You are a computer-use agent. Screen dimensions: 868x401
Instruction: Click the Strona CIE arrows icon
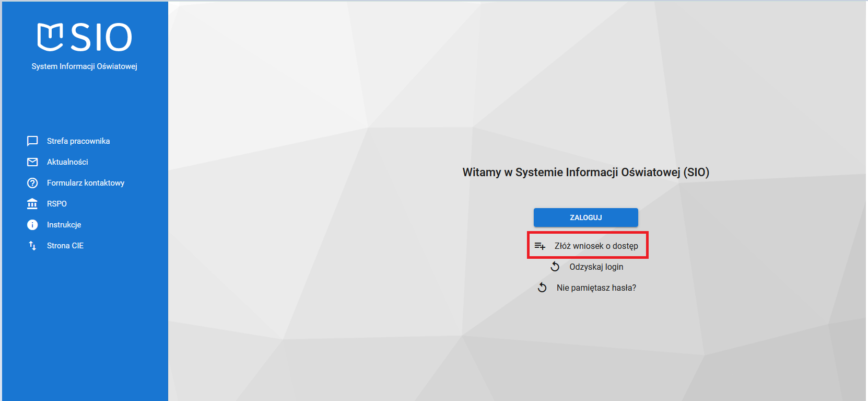(32, 246)
